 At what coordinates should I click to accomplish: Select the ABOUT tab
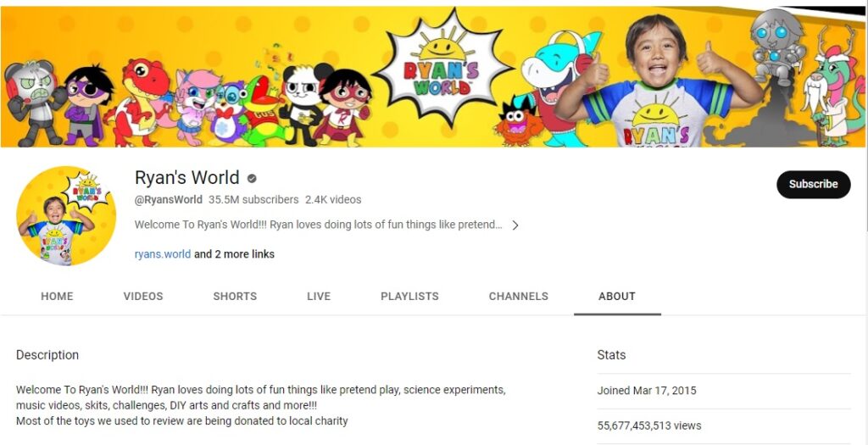(616, 297)
